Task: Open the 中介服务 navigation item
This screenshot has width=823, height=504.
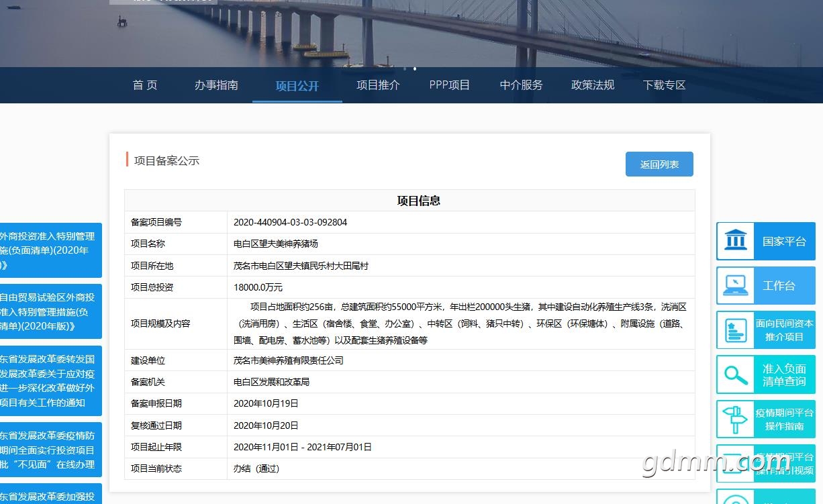Action: point(522,85)
